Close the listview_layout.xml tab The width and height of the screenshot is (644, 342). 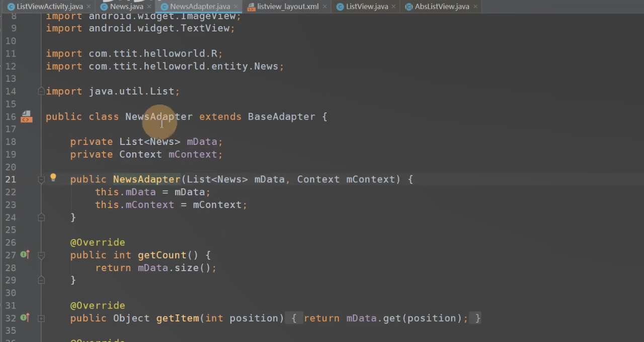click(x=325, y=7)
